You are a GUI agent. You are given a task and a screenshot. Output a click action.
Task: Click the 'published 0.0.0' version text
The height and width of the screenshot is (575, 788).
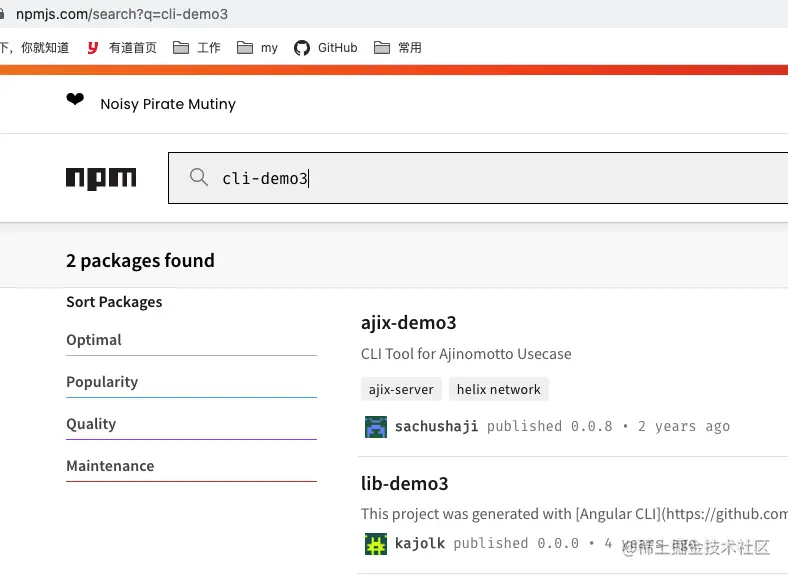(516, 543)
